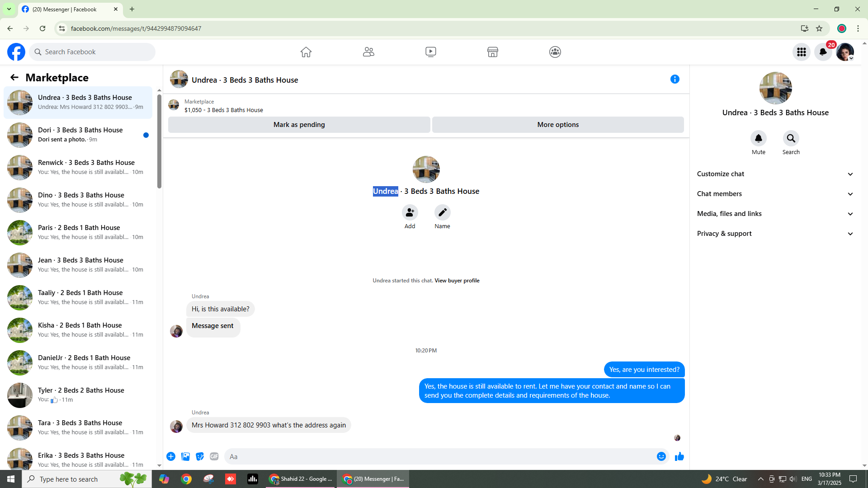Reload the browser page
Viewport: 868px width, 488px height.
click(x=42, y=28)
